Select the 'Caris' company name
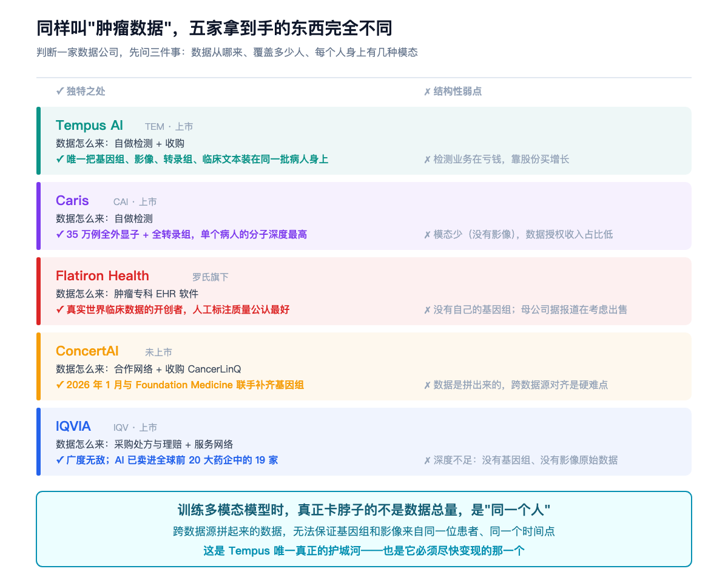 click(72, 200)
